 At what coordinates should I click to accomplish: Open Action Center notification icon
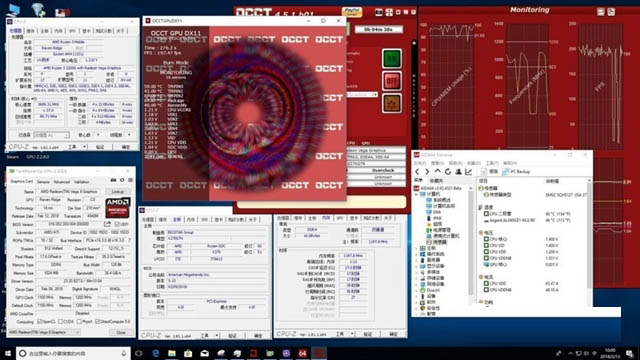(630, 353)
